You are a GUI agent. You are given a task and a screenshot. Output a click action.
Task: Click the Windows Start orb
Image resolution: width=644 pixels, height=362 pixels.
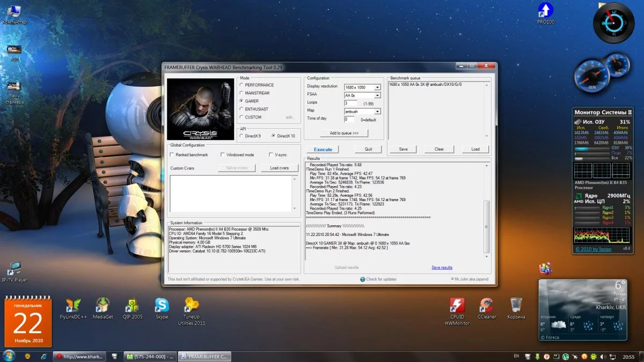9,356
